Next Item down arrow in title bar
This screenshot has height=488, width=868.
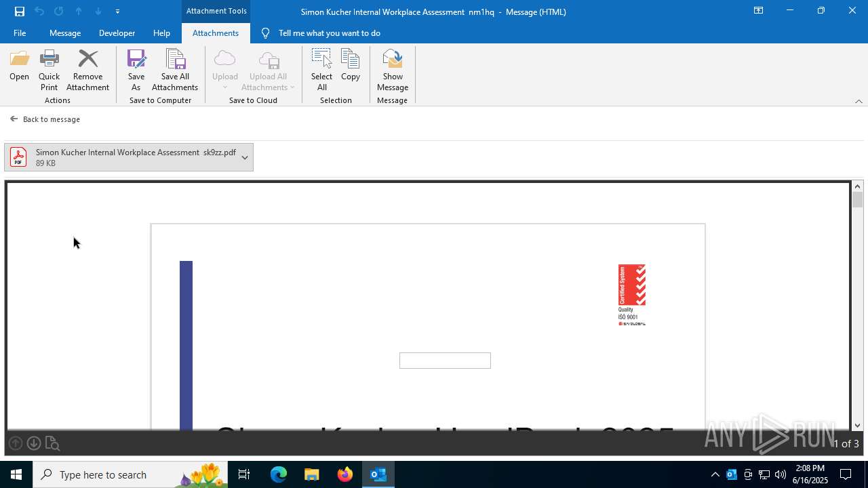click(x=98, y=11)
